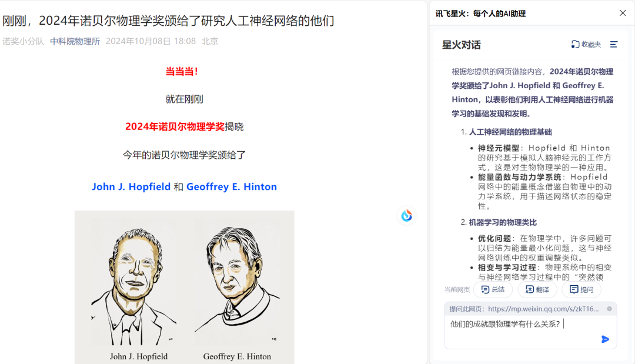Image resolution: width=635 pixels, height=364 pixels.
Task: Click the 总结 summarize button
Action: pyautogui.click(x=493, y=289)
